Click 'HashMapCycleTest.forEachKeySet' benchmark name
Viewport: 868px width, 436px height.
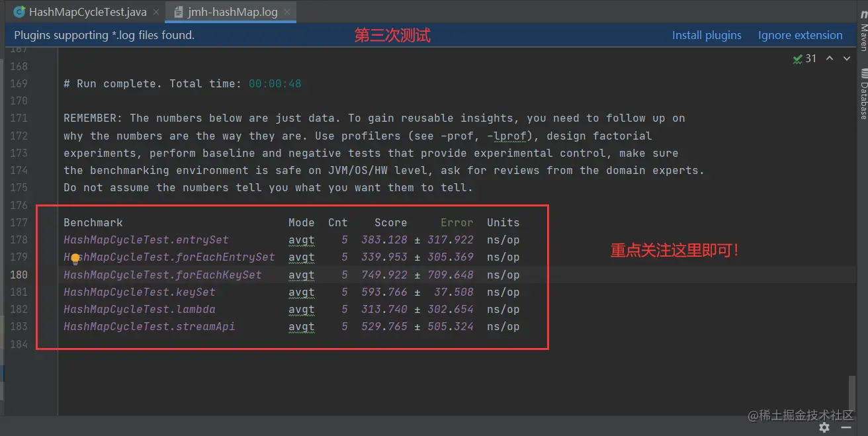tap(163, 275)
